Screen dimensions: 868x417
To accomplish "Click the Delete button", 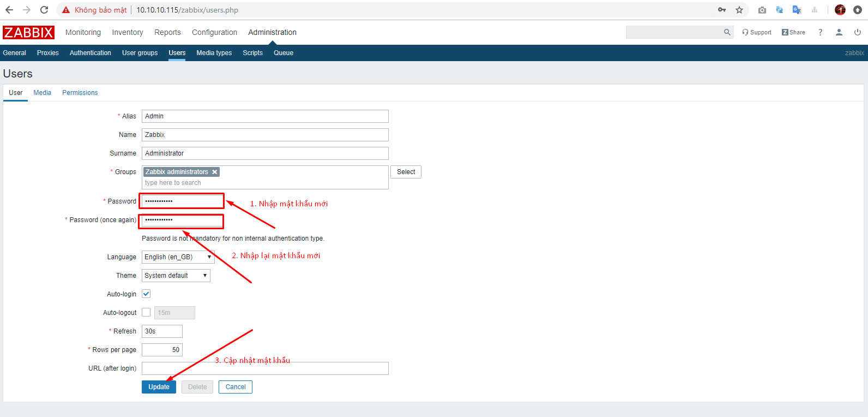I will pyautogui.click(x=197, y=387).
